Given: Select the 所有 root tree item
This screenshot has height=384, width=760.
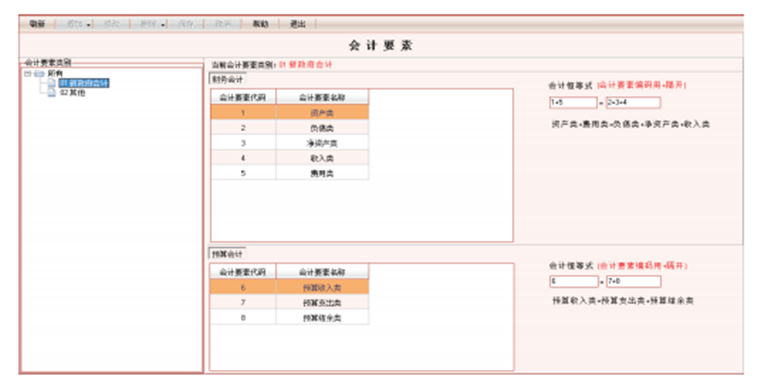Looking at the screenshot, I should 55,74.
